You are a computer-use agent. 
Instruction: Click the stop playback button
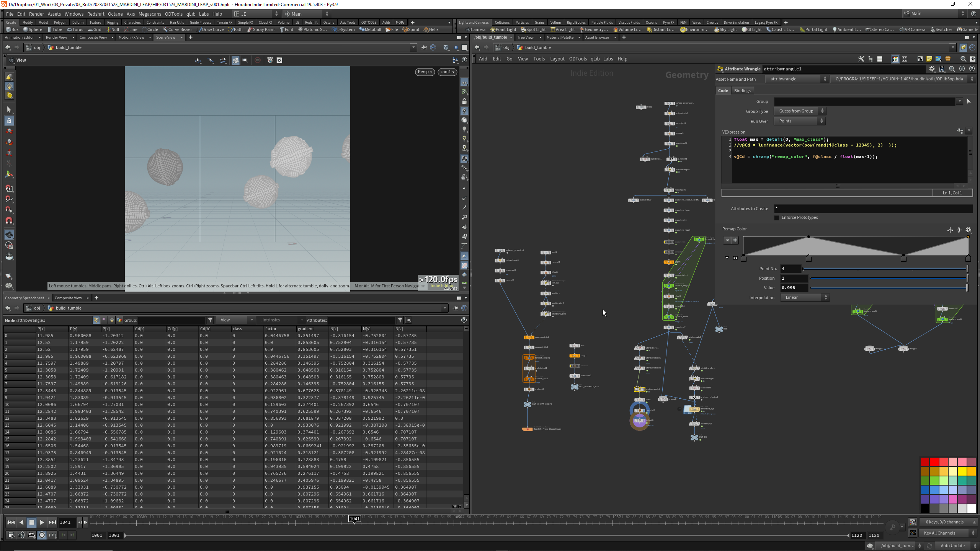(32, 522)
